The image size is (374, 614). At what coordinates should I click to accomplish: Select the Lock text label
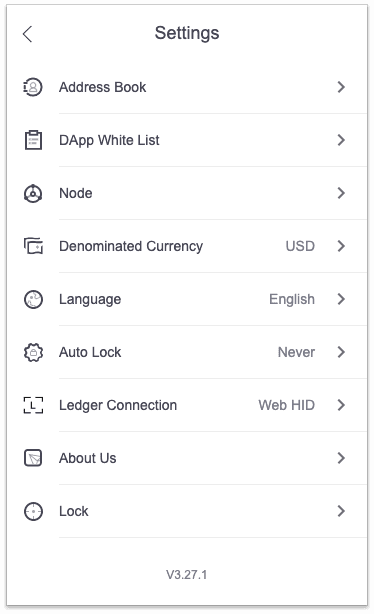(x=74, y=511)
